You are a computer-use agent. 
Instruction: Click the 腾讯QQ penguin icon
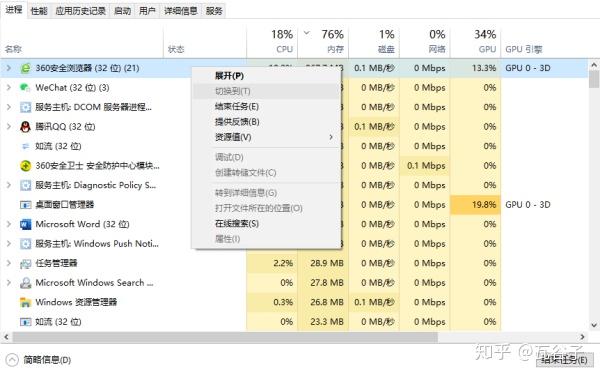pyautogui.click(x=25, y=127)
